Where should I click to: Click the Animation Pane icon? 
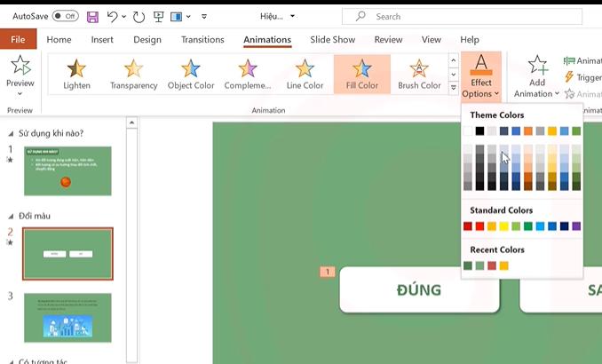coord(569,60)
